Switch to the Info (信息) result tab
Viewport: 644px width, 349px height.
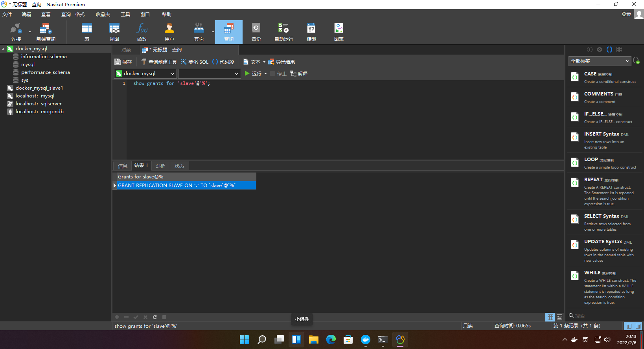(123, 166)
